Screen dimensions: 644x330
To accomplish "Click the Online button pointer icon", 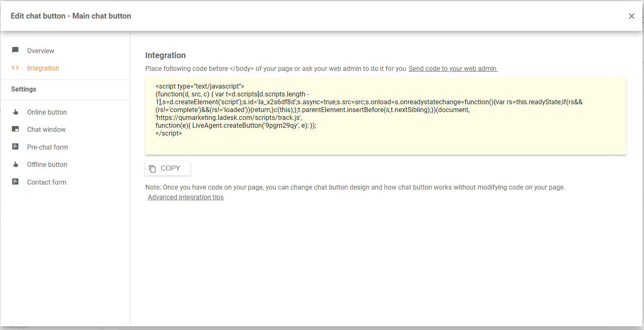I will pyautogui.click(x=15, y=112).
